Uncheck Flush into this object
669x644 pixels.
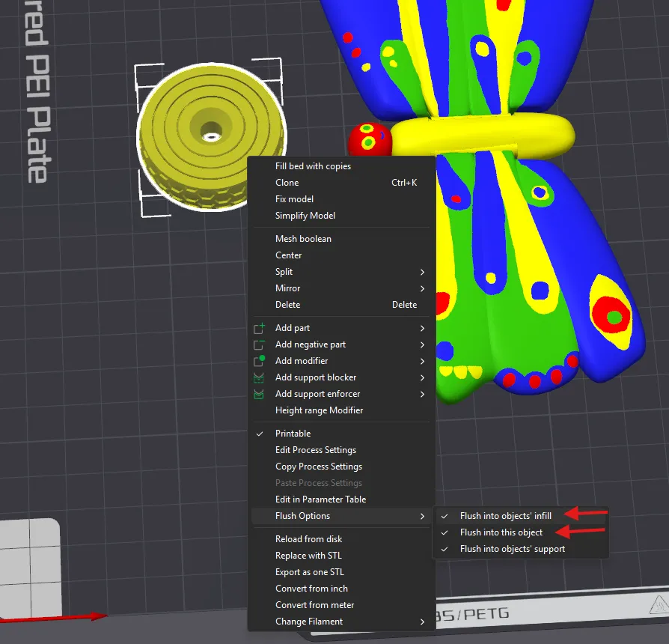[x=501, y=532]
